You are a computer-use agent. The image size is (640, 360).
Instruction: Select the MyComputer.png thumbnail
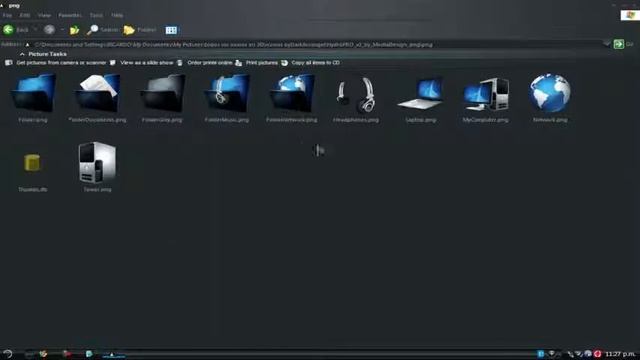pos(486,95)
